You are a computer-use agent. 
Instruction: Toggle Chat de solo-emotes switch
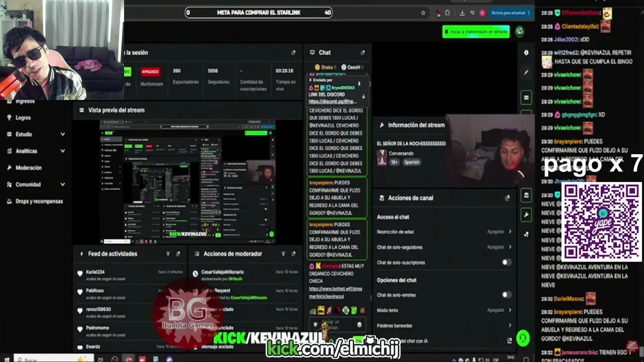click(507, 295)
